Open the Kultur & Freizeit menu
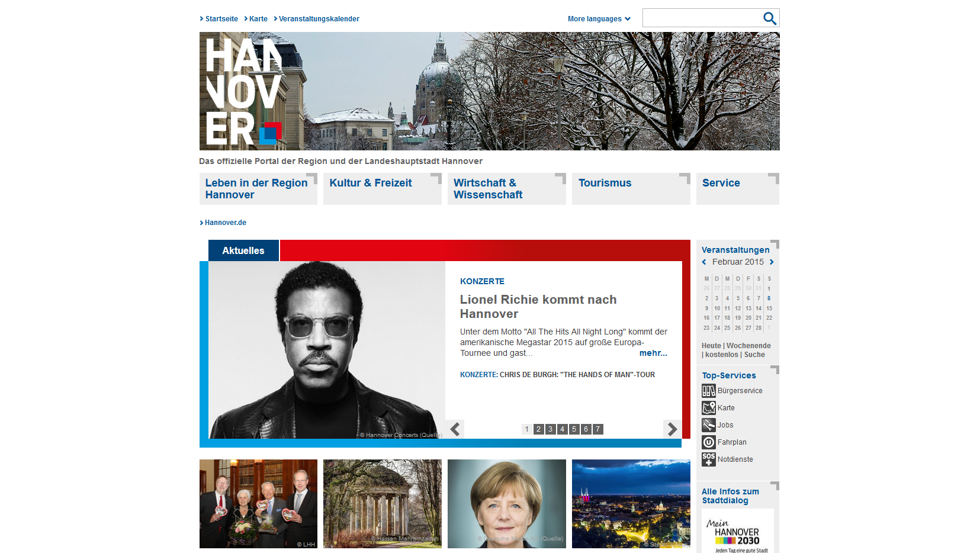 point(383,189)
